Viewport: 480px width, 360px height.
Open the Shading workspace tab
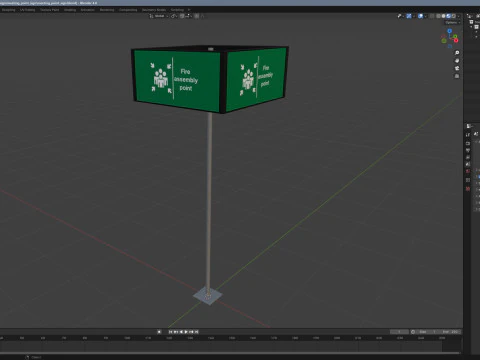click(70, 10)
